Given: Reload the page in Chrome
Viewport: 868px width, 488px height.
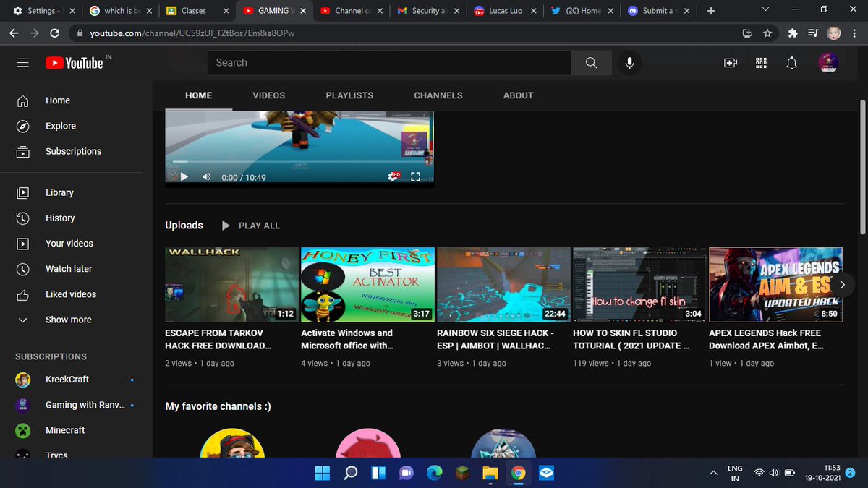Looking at the screenshot, I should click(x=55, y=33).
